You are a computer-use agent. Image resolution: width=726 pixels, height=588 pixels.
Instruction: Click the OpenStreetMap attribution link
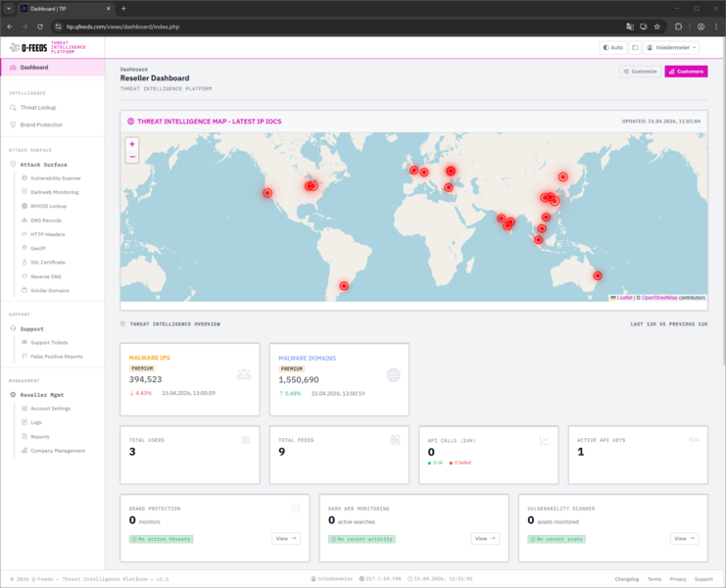point(659,298)
